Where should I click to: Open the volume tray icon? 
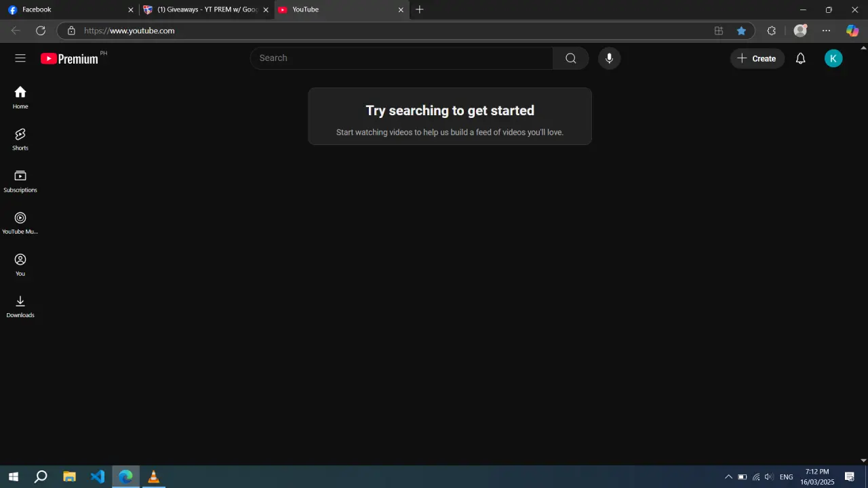[x=769, y=477]
